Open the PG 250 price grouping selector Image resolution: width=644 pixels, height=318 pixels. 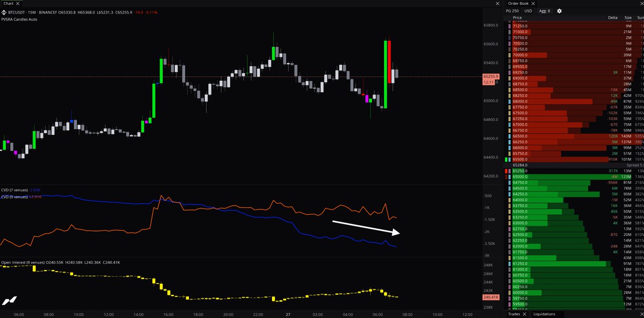point(513,11)
